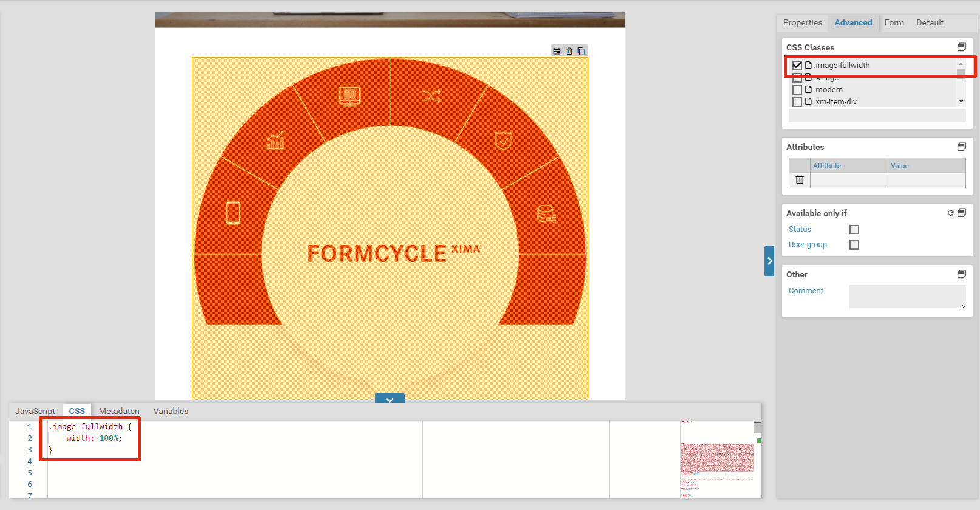Delete the selected image element via trash icon
The width and height of the screenshot is (980, 510).
click(x=569, y=51)
